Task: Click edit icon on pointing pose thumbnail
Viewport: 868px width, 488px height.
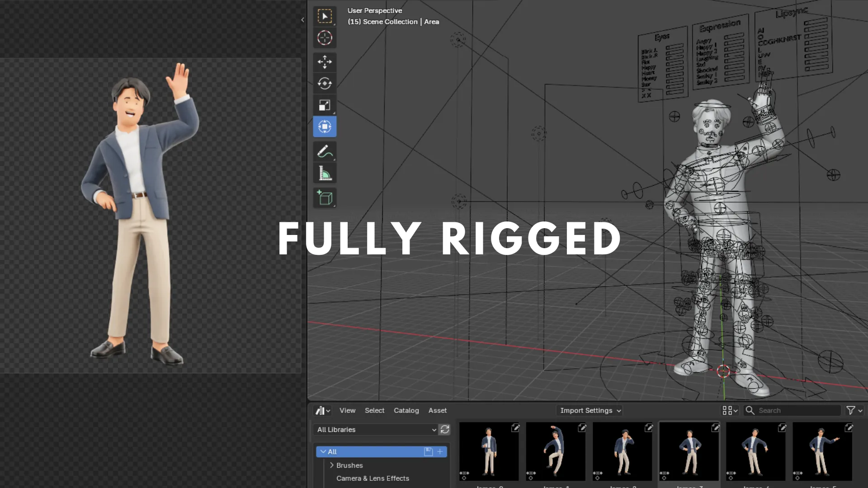Action: [x=849, y=427]
